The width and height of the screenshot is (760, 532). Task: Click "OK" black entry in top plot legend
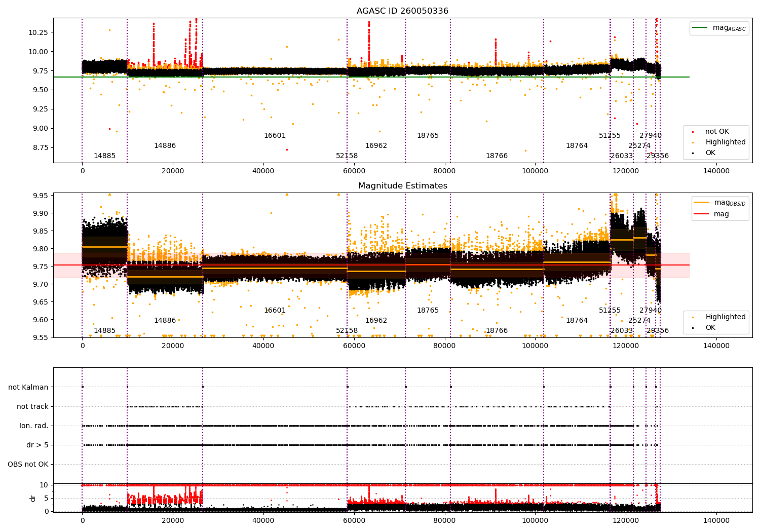(x=710, y=153)
